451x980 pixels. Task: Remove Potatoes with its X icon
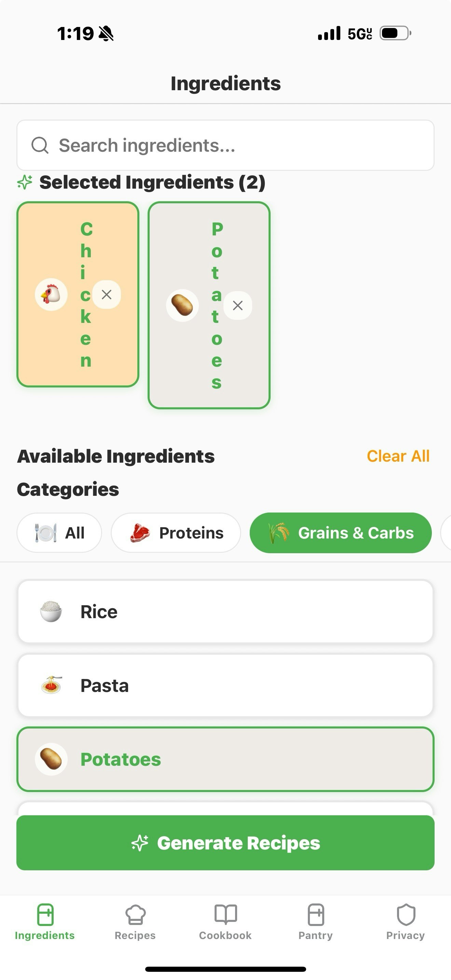[238, 305]
